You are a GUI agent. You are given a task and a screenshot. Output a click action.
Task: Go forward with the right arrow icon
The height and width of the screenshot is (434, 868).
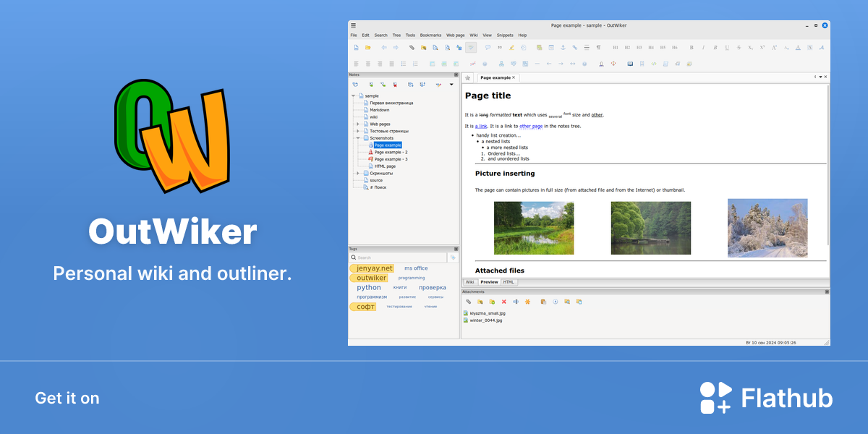coord(396,48)
